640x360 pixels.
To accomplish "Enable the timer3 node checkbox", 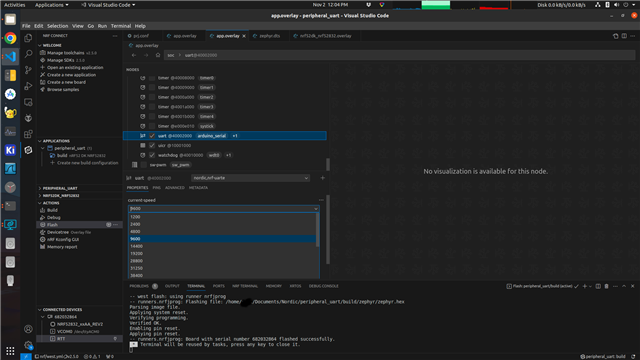I will click(152, 107).
